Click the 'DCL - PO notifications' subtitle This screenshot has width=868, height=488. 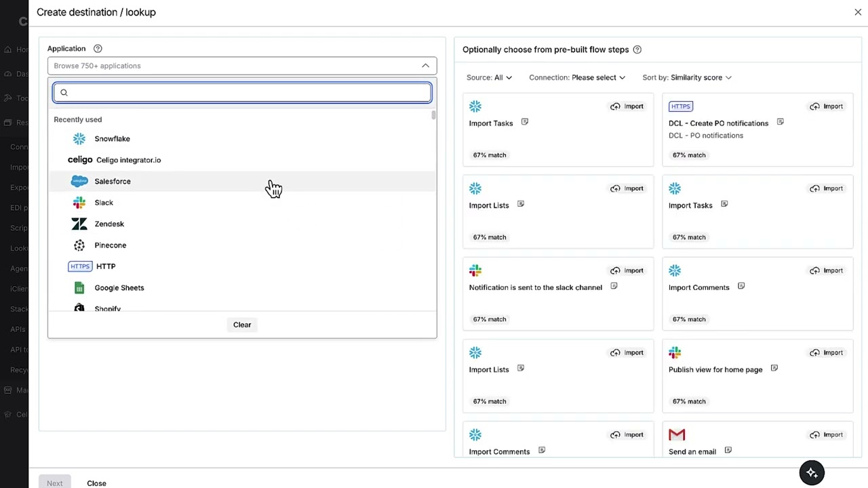tap(706, 136)
